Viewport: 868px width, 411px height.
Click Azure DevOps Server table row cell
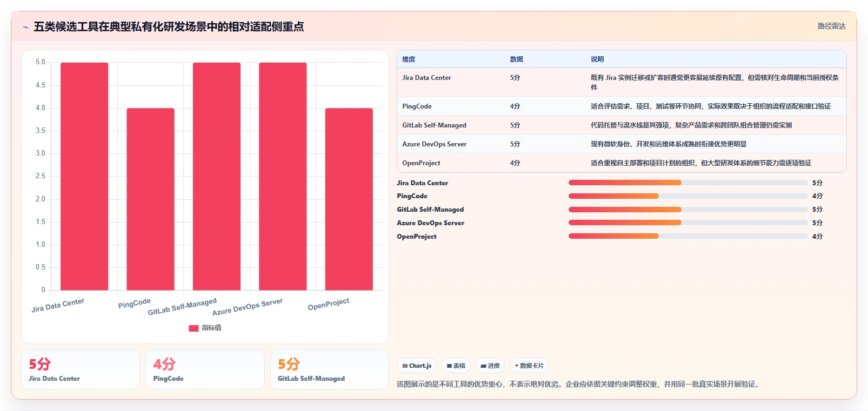coord(434,144)
